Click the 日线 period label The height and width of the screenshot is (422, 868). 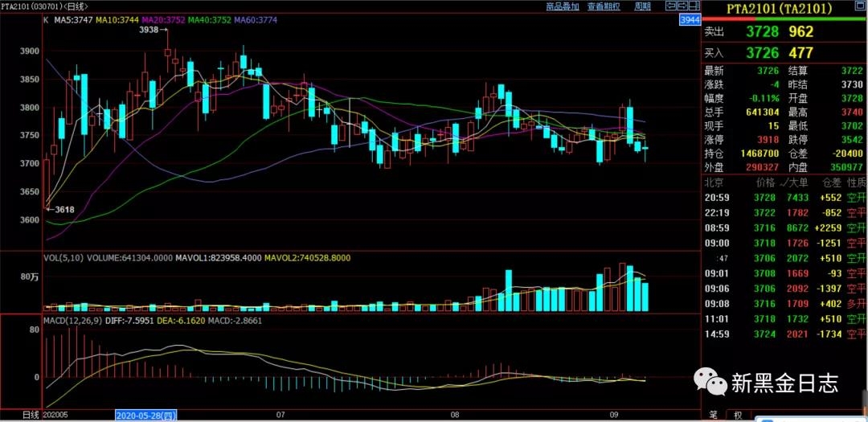coord(31,415)
